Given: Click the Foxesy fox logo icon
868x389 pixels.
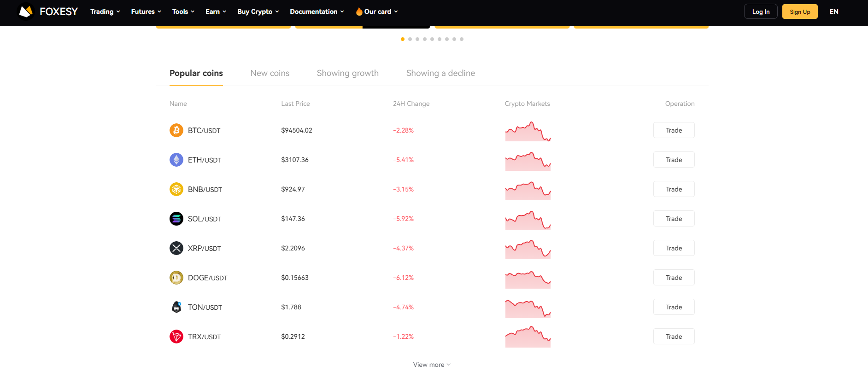Looking at the screenshot, I should coord(26,12).
